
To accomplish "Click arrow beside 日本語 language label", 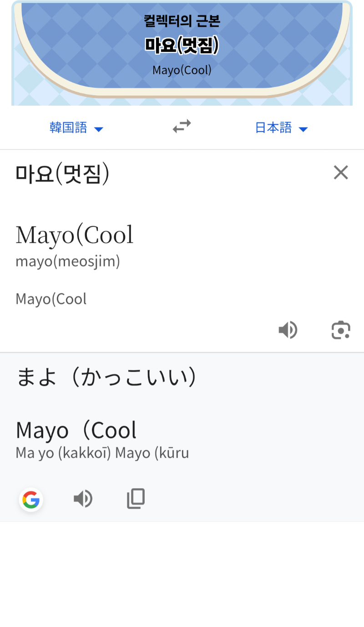I will pyautogui.click(x=303, y=129).
